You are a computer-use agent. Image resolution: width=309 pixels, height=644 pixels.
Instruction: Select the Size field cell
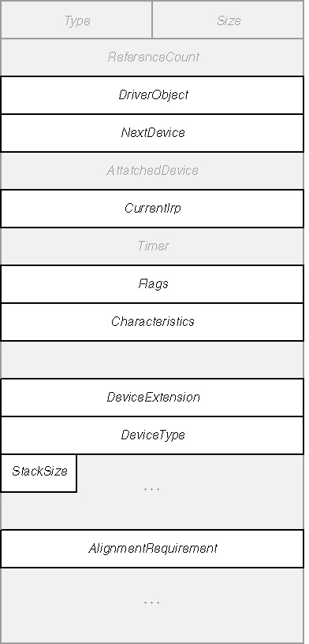228,20
